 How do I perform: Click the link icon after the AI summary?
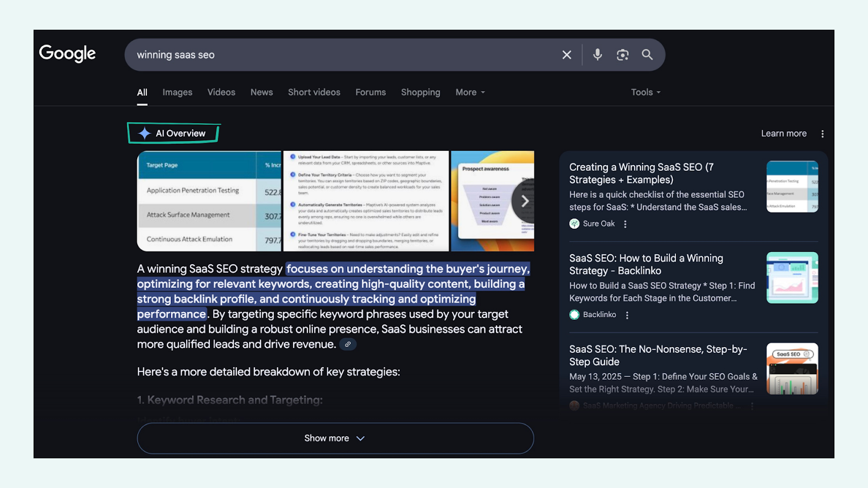pos(348,344)
